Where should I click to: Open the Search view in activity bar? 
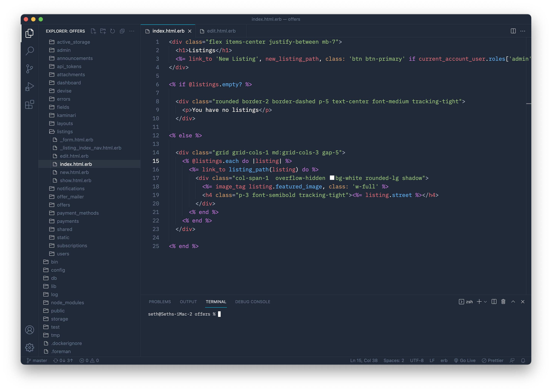29,51
